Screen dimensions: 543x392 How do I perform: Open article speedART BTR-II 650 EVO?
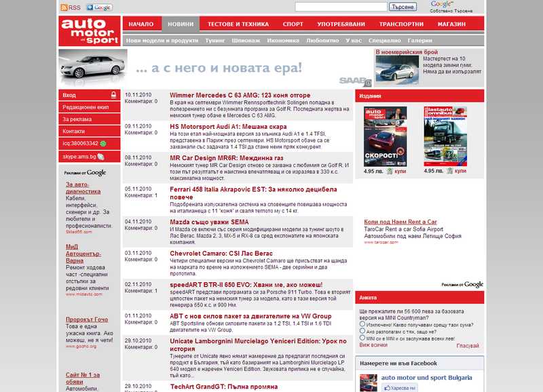[x=246, y=285]
